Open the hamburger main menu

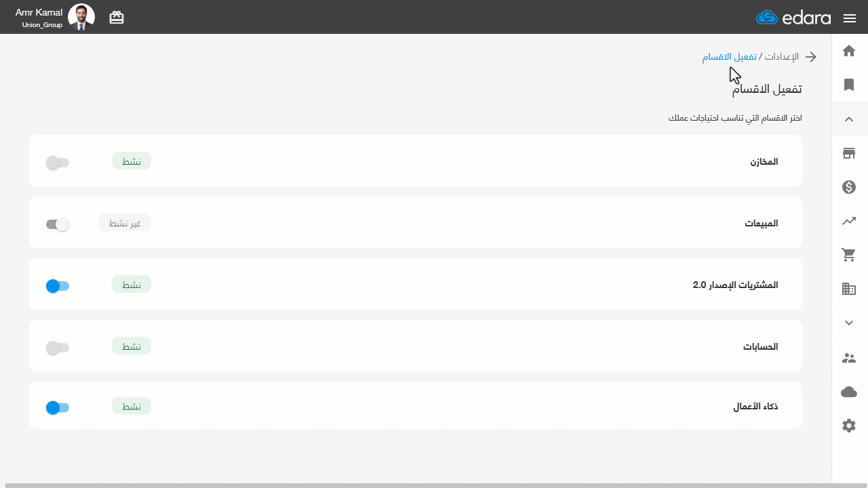[850, 18]
